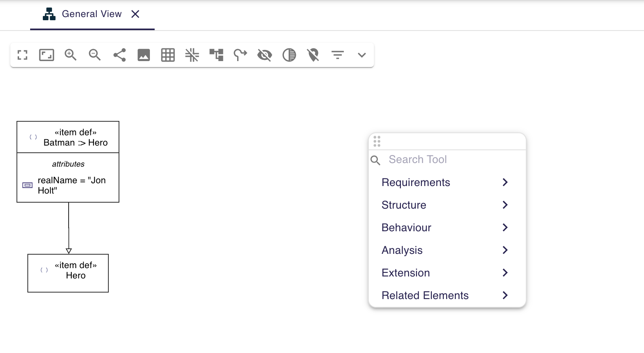Export diagram as image icon
Viewport: 644px width, 353px height.
point(144,55)
